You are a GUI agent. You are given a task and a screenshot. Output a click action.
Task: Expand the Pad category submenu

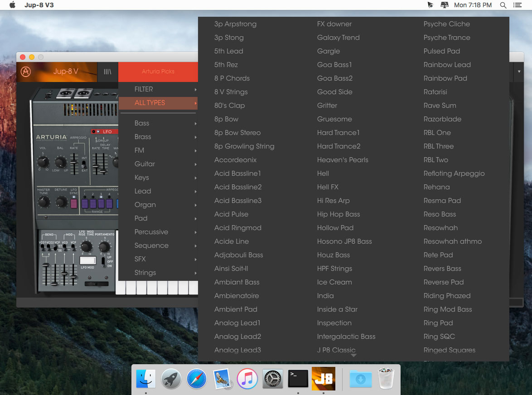pyautogui.click(x=158, y=218)
